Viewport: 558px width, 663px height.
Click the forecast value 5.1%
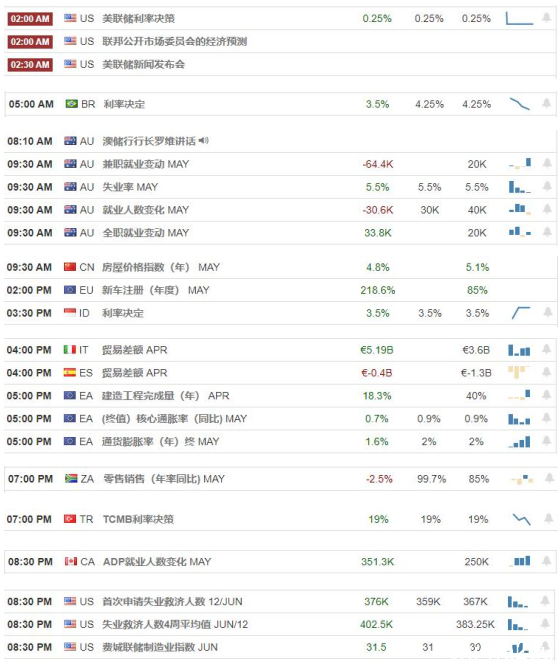477,267
